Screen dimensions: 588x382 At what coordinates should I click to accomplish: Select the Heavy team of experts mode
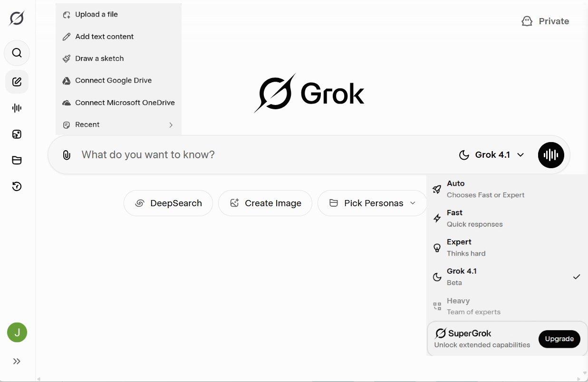pyautogui.click(x=507, y=306)
